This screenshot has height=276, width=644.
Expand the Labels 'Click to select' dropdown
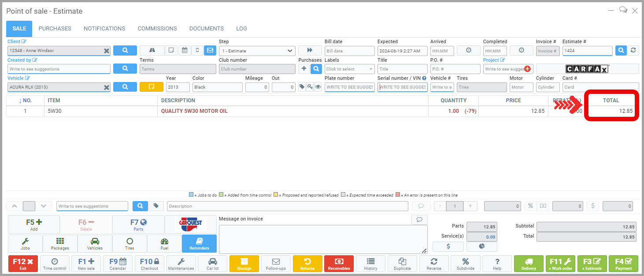[x=349, y=69]
